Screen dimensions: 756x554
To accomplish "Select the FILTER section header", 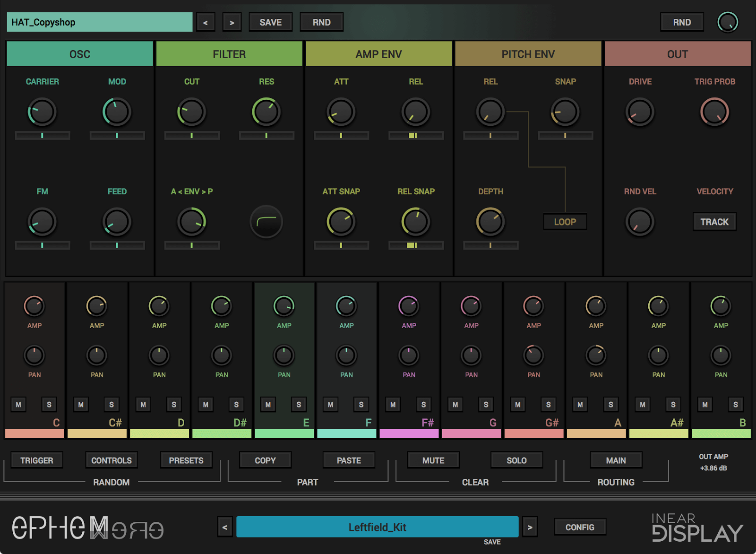I will [229, 54].
